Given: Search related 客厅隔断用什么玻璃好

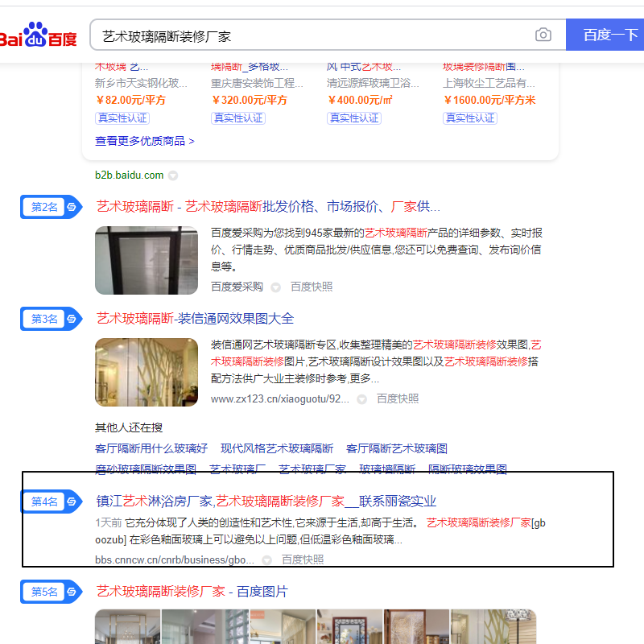Looking at the screenshot, I should 151,448.
